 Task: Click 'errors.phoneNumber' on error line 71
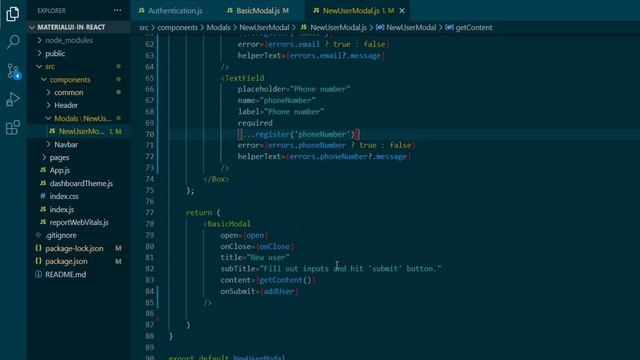307,145
